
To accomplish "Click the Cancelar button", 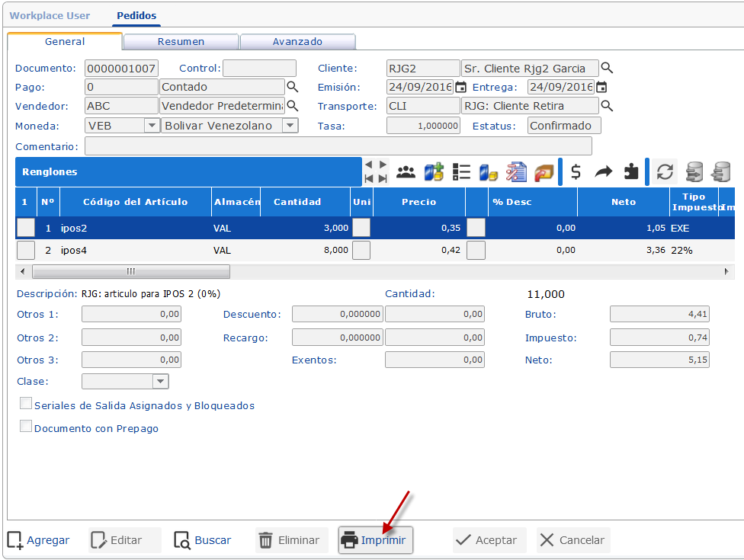I will (573, 540).
